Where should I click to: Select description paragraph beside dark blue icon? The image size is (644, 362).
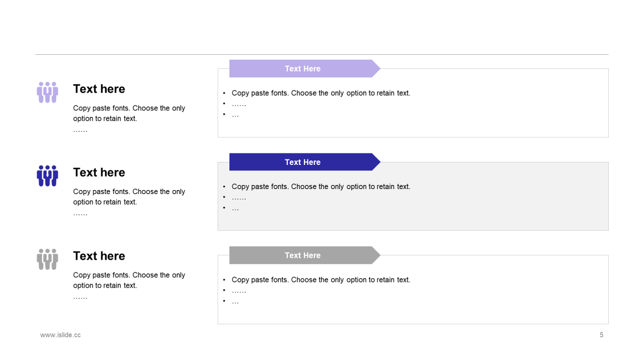pos(129,202)
